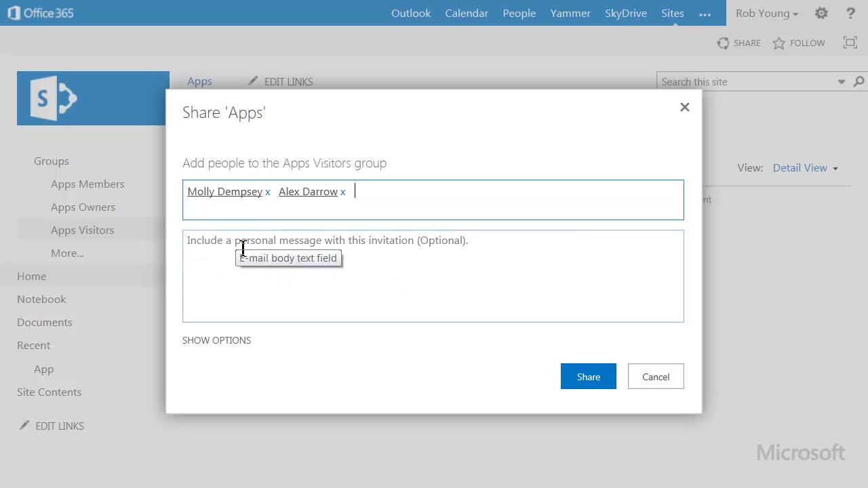Screen dimensions: 868x488
Task: Open the more apps ellipsis menu
Action: (x=705, y=14)
